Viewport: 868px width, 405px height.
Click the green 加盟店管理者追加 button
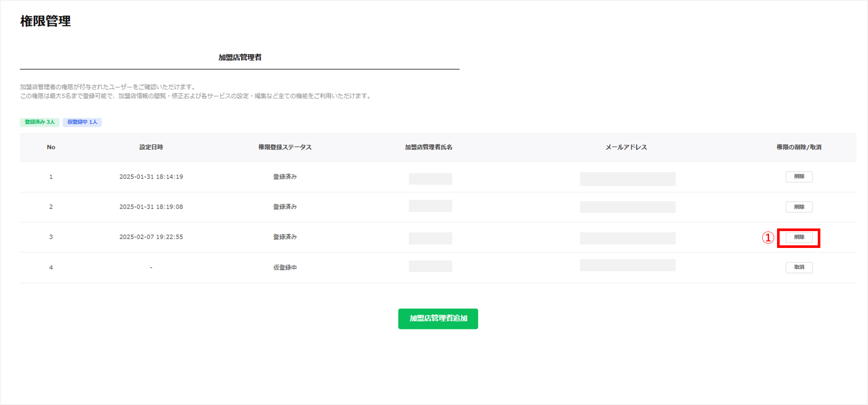click(438, 318)
